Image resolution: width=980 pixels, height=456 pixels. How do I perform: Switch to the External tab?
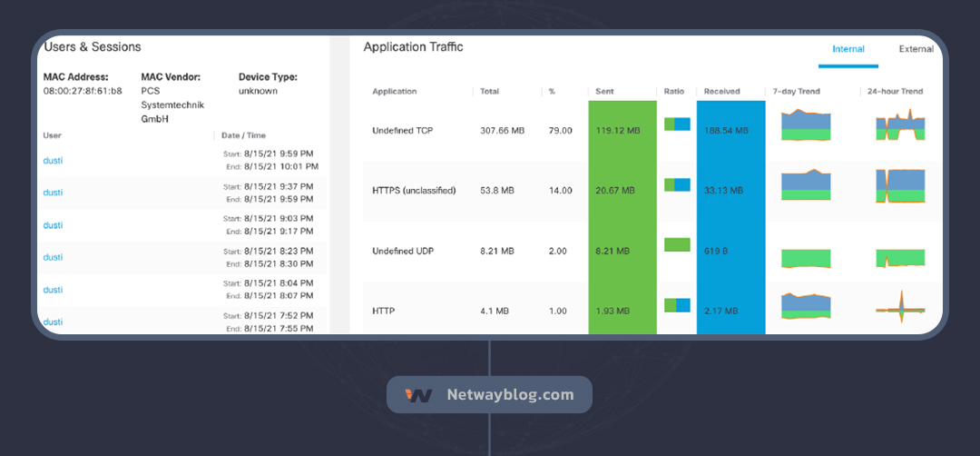point(916,49)
